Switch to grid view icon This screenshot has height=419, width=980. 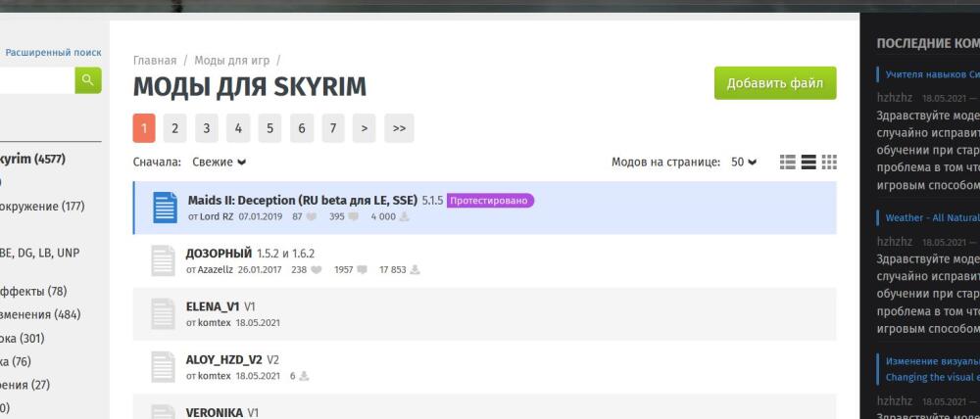tap(829, 163)
